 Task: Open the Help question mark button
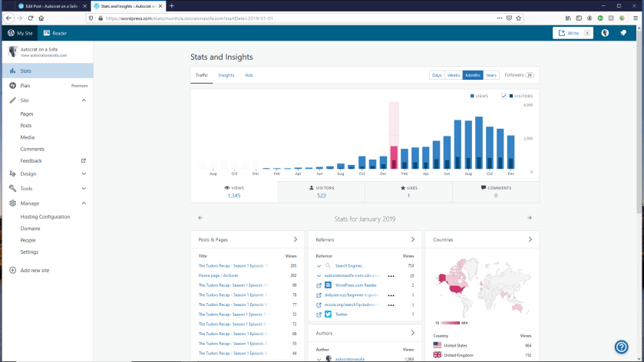point(622,347)
